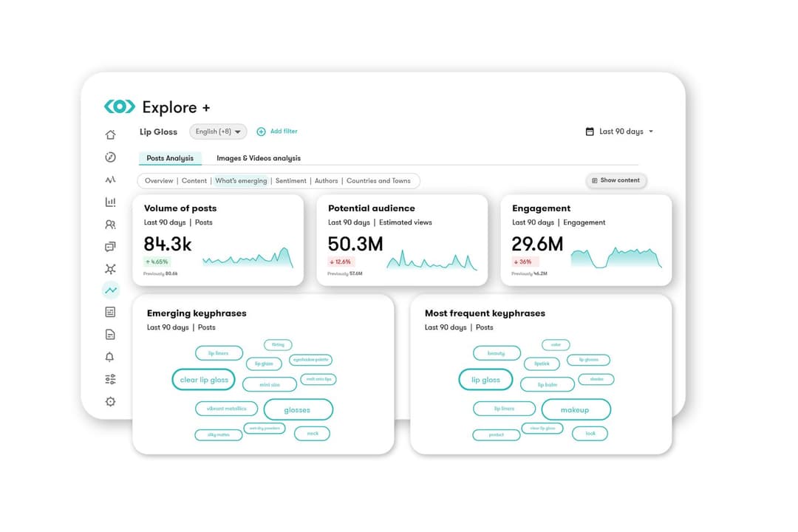The width and height of the screenshot is (798, 532).
Task: Select the product keyphrase bubble
Action: tap(497, 434)
